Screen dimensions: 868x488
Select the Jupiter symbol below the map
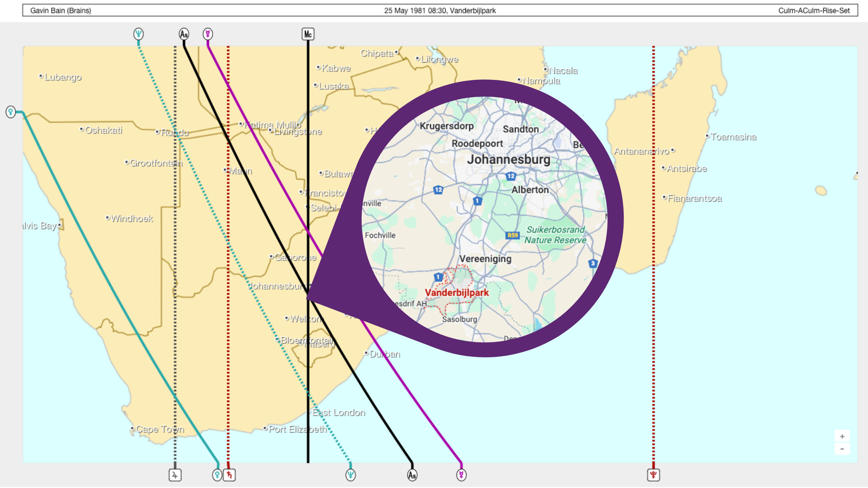175,475
